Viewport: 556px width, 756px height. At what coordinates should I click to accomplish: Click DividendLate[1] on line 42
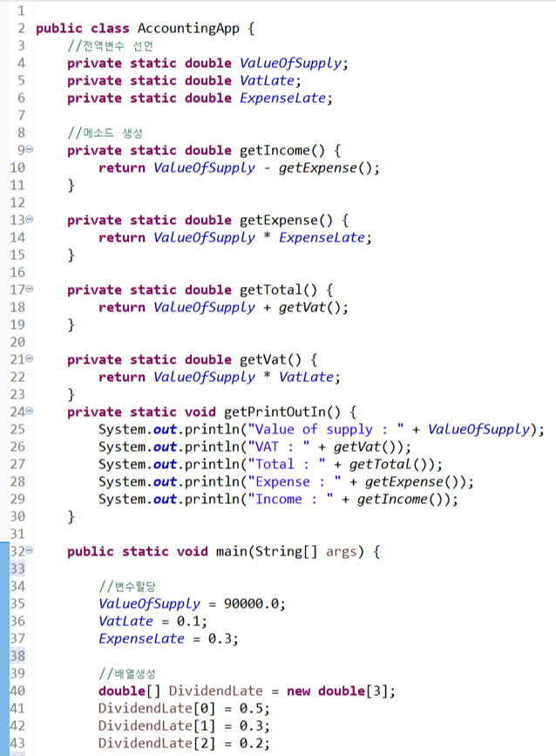(157, 725)
